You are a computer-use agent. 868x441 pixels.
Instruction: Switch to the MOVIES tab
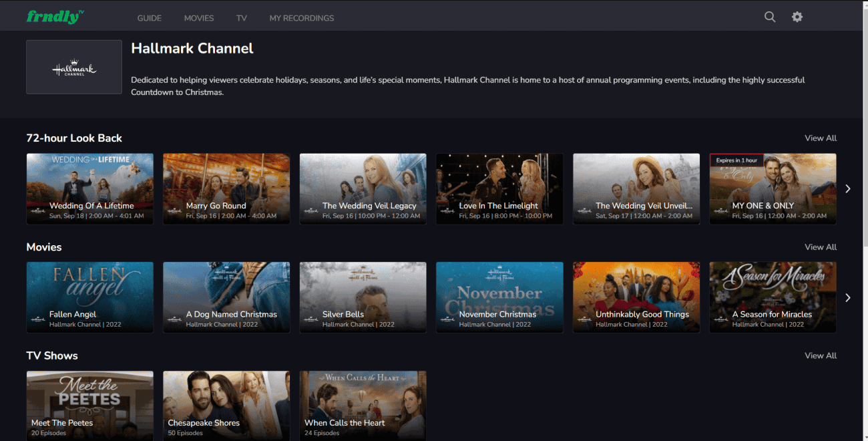tap(198, 18)
